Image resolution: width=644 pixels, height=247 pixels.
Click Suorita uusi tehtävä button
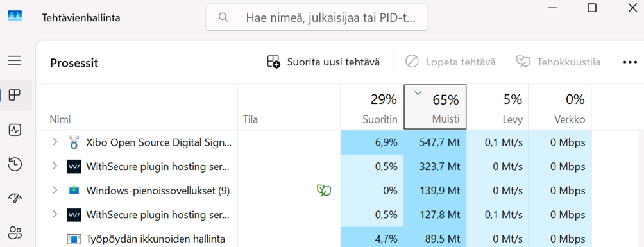point(323,62)
